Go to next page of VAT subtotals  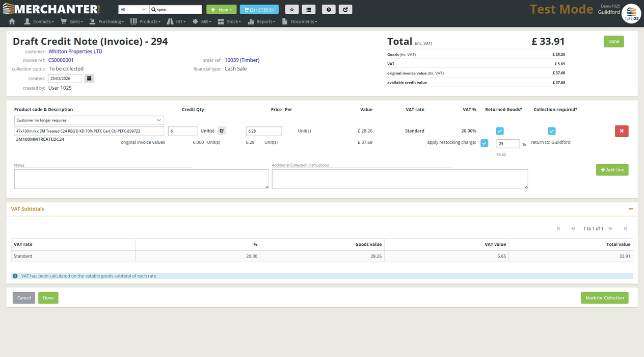pos(610,228)
